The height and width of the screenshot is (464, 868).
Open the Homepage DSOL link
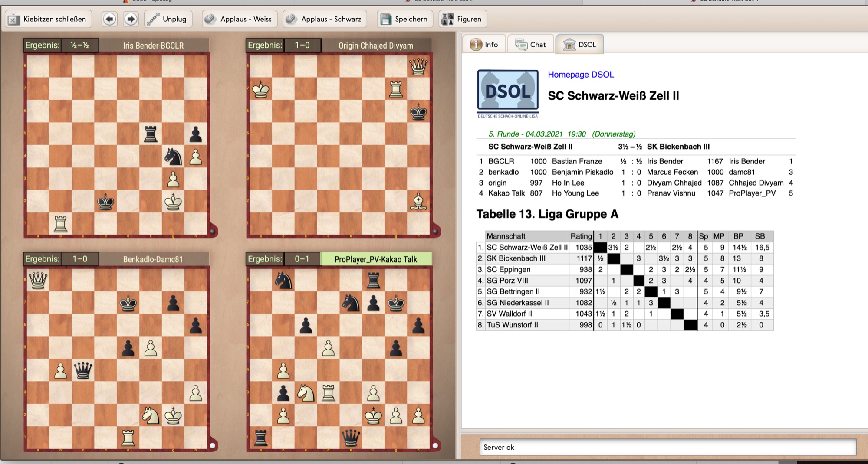(581, 75)
